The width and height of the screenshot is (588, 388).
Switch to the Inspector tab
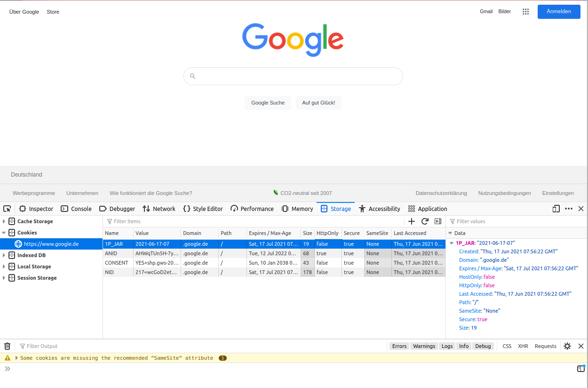click(36, 209)
